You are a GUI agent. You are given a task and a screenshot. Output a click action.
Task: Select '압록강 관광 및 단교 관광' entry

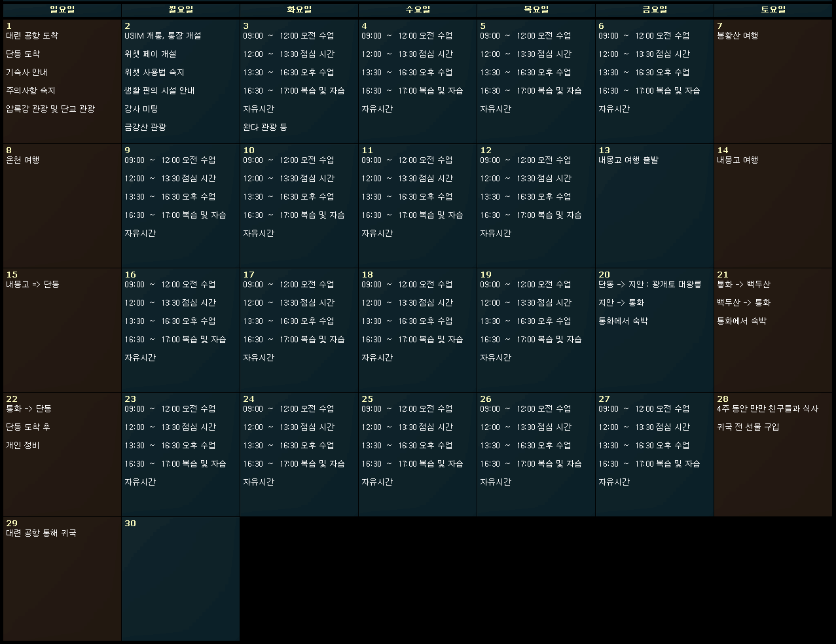[50, 109]
